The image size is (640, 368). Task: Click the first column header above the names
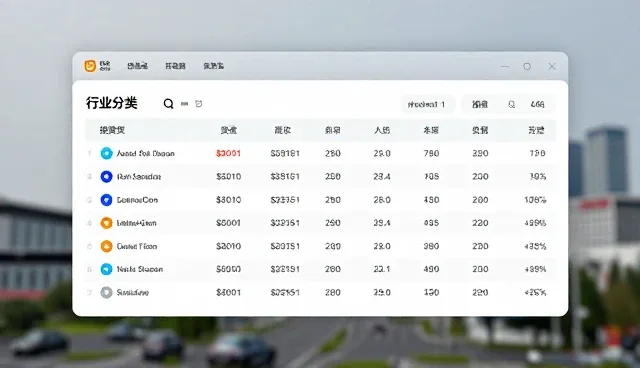click(x=112, y=130)
